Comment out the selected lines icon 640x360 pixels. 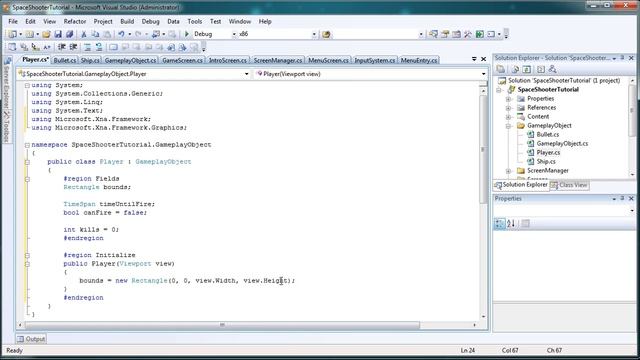87,47
